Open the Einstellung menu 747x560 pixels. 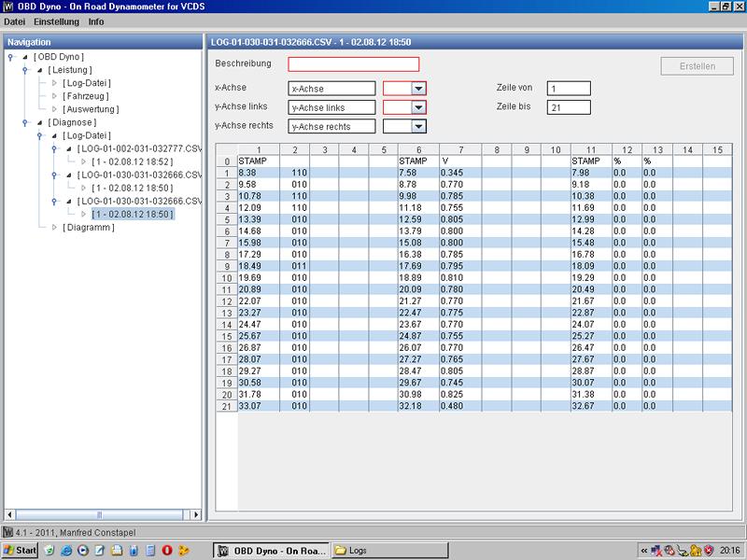[57, 21]
